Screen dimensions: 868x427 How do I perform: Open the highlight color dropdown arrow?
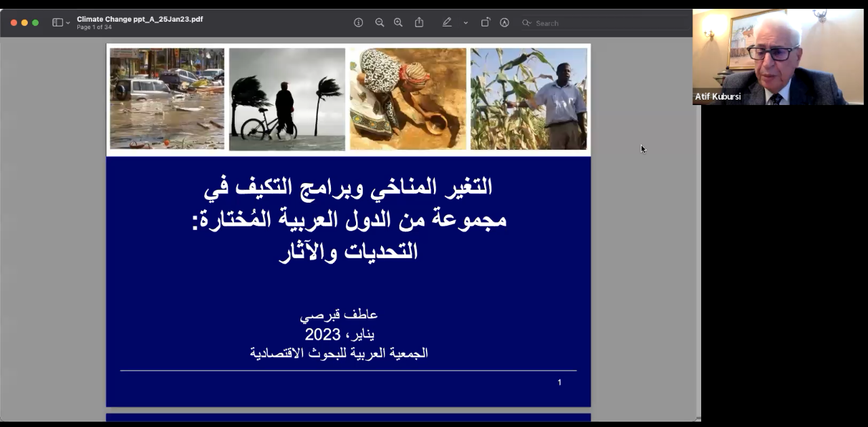point(465,23)
